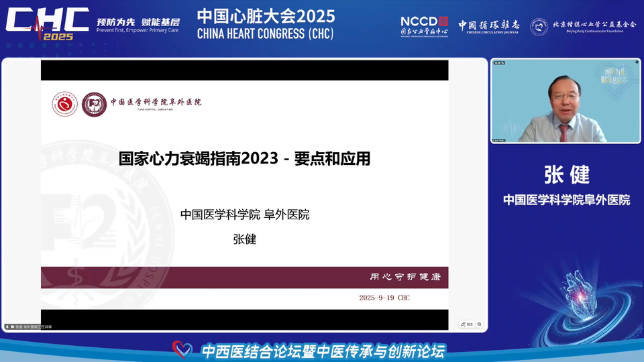The image size is (644, 362).
Task: Click the 中西医结合论坛 forum title banner
Action: click(x=323, y=351)
